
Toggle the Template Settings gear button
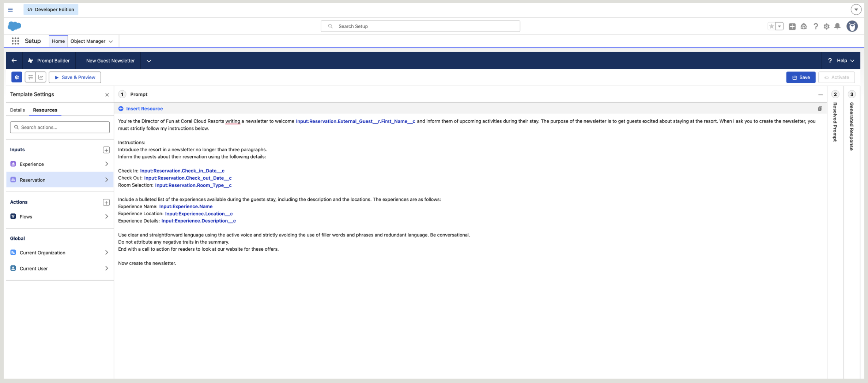pyautogui.click(x=16, y=77)
